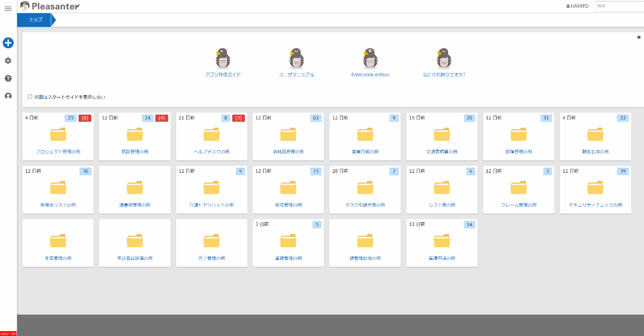Click the folder icon for 稟議申請の例
This screenshot has width=644, height=336.
coord(442,241)
